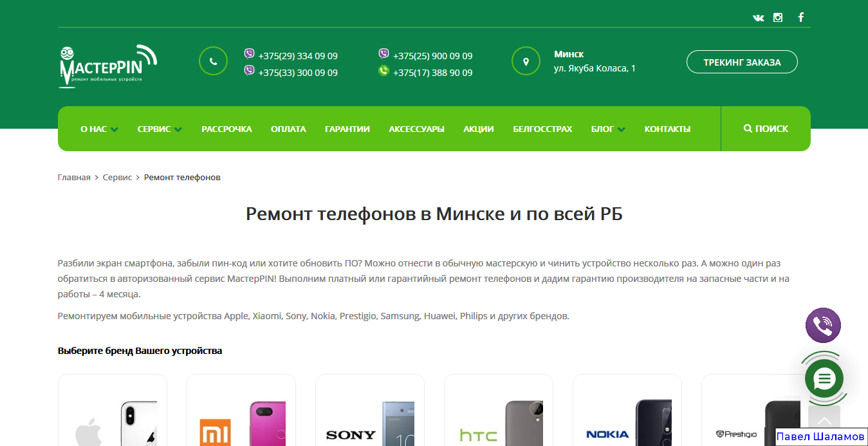Click the circled map pin icon
Screen dimensions: 868x446
[526, 62]
